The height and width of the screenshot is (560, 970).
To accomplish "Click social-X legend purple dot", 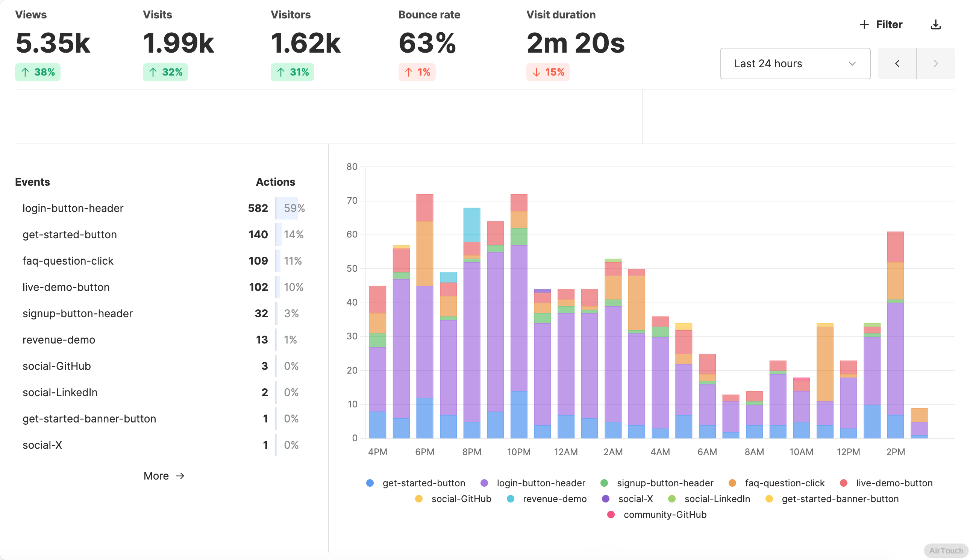I will tap(605, 499).
